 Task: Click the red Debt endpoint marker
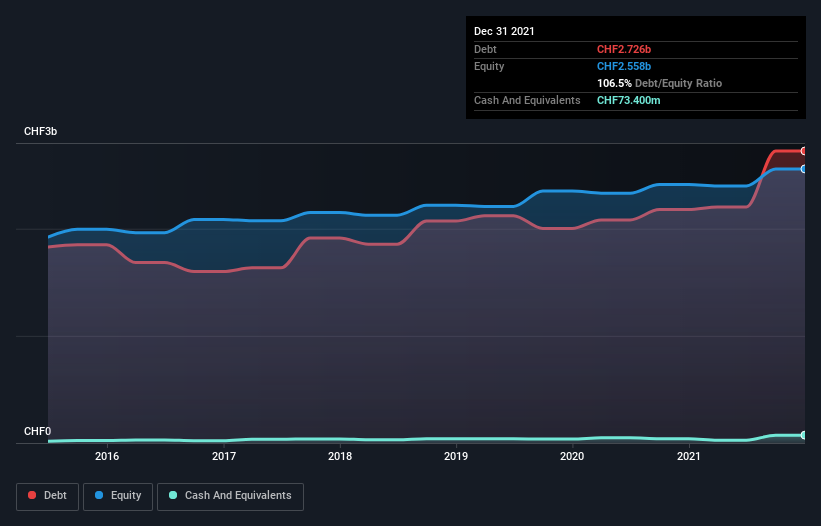pos(804,151)
